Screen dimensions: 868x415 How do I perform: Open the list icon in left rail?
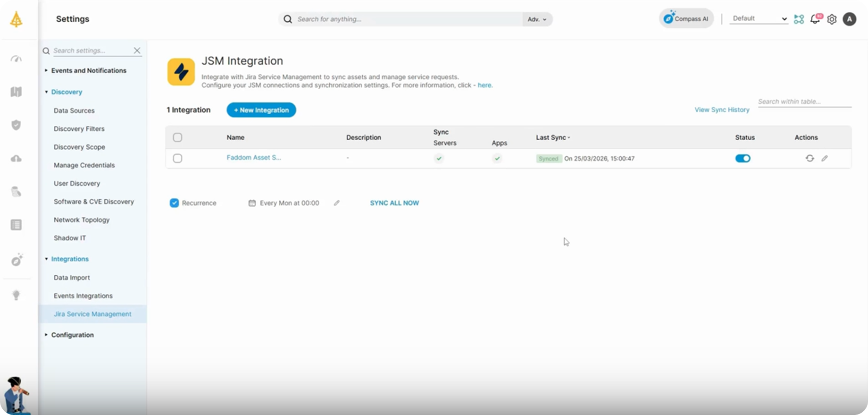click(x=16, y=225)
